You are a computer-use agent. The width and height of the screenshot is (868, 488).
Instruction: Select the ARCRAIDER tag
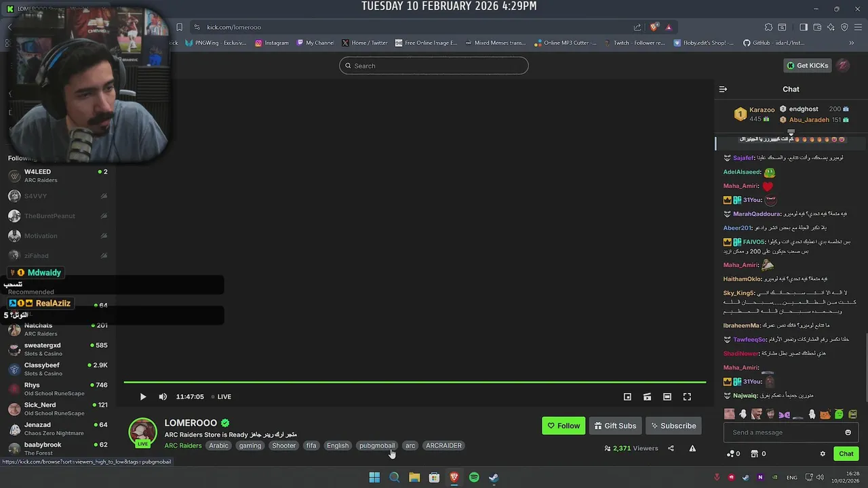[443, 445]
